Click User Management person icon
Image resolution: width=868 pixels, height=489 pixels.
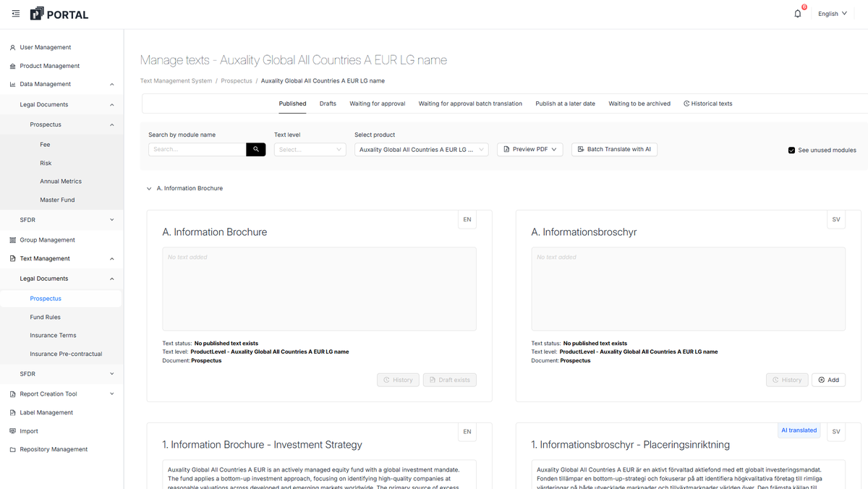tap(13, 48)
